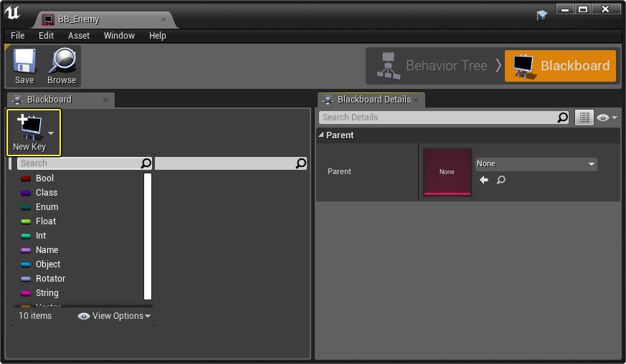Click the Search Details magnifier icon
Image resolution: width=626 pixels, height=364 pixels.
click(562, 118)
